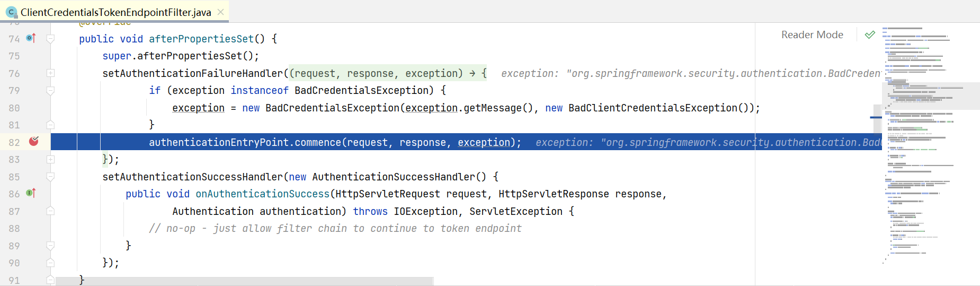Select the ClientCredentialsTokenEndpointFilter.java tab
The height and width of the screenshot is (286, 980).
click(114, 12)
